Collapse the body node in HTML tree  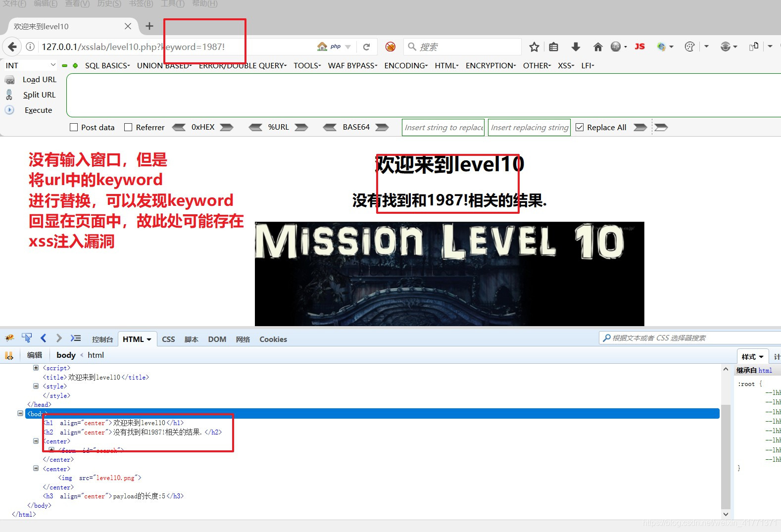[x=20, y=413]
